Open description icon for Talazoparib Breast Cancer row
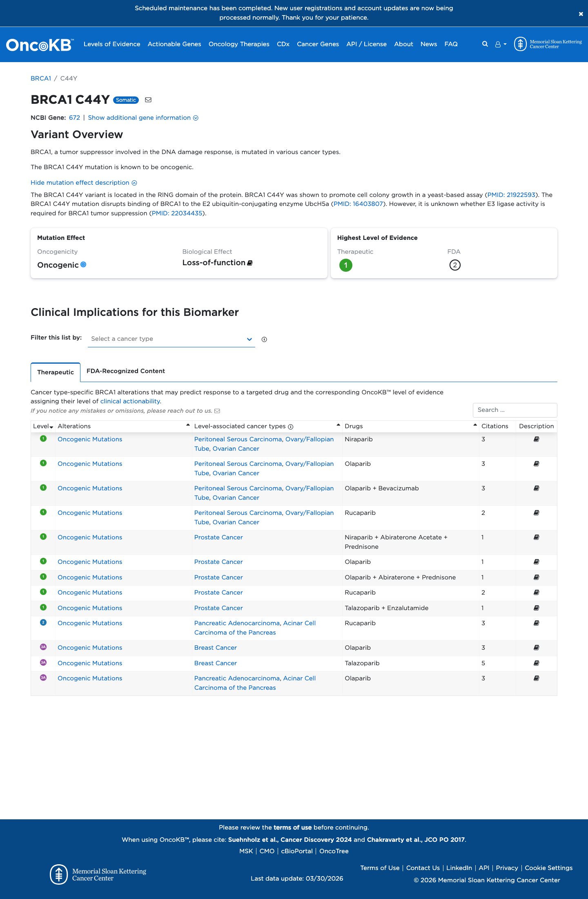This screenshot has height=899, width=588. coord(537,663)
